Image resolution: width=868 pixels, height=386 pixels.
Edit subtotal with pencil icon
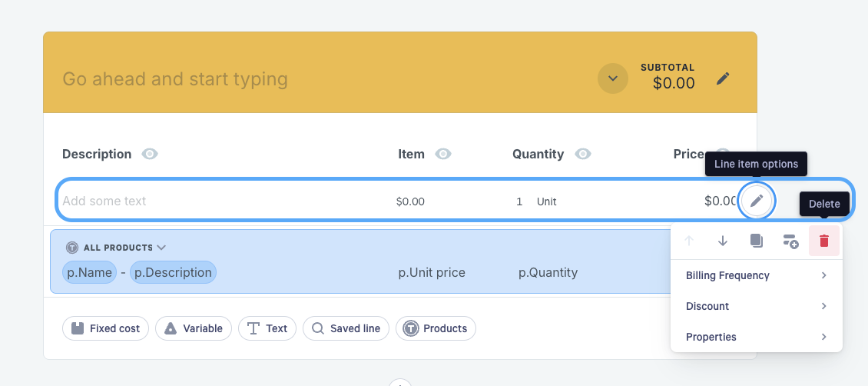[x=723, y=78]
